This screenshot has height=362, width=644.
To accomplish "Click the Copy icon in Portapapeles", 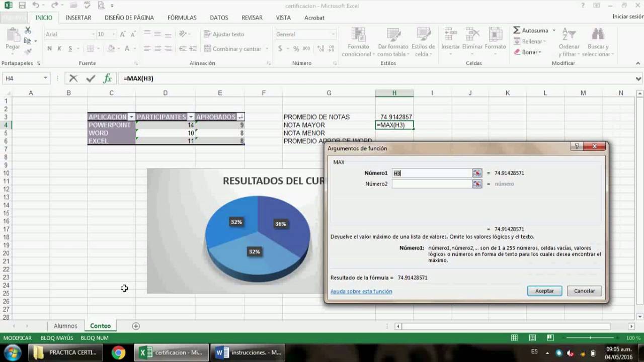I will pos(28,41).
